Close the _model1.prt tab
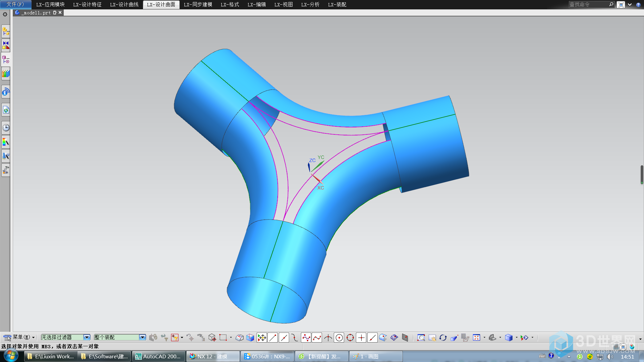 point(60,13)
